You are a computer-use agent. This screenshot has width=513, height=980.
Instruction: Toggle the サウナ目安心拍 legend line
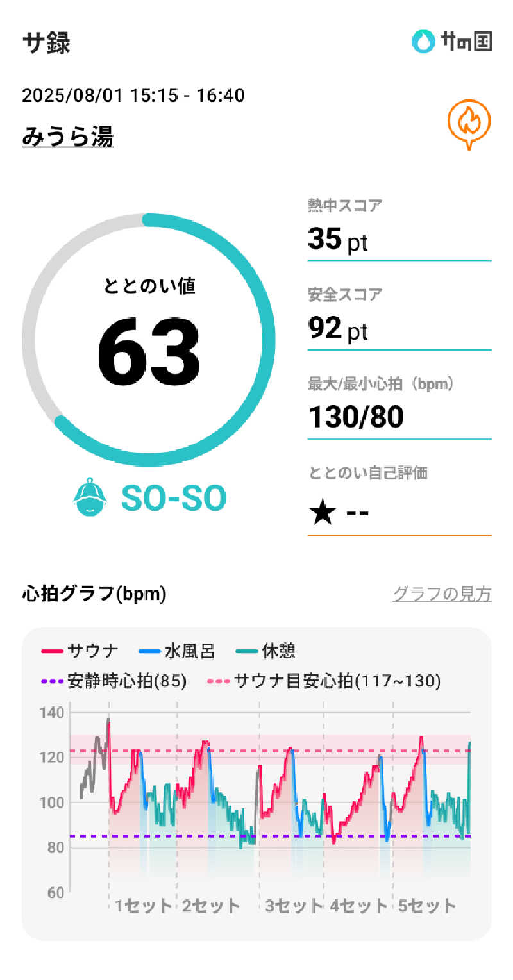tap(324, 681)
